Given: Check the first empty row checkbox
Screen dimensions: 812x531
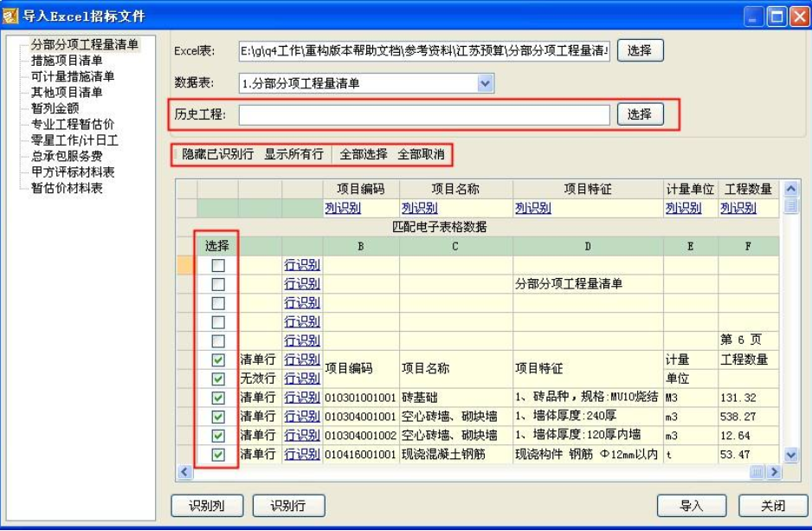Looking at the screenshot, I should pos(218,265).
